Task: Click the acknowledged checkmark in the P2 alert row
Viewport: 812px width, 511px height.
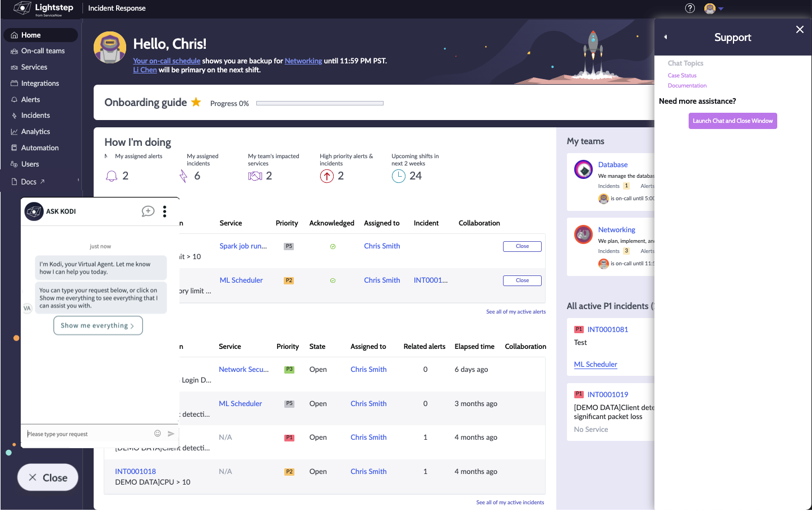Action: pos(333,280)
